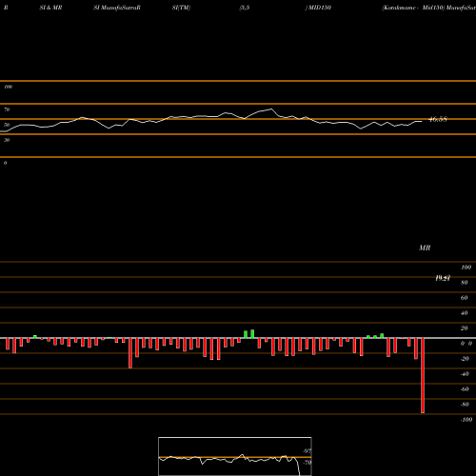Click the -20 label on MR axis

point(465,359)
